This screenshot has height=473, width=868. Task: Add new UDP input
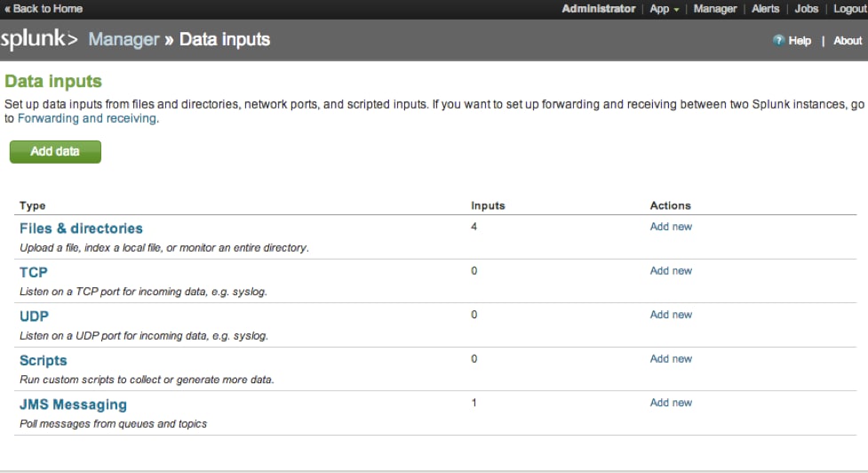(x=671, y=315)
